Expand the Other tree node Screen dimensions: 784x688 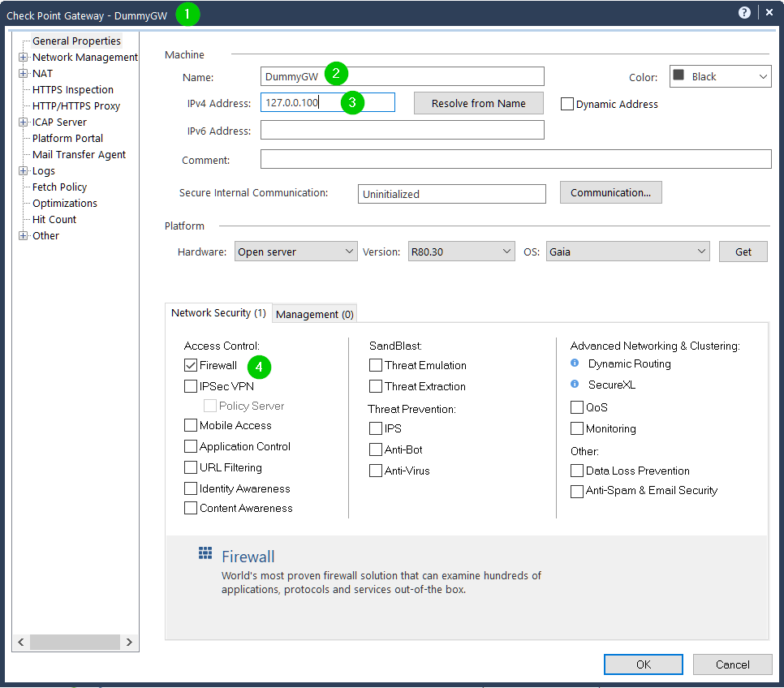point(23,235)
